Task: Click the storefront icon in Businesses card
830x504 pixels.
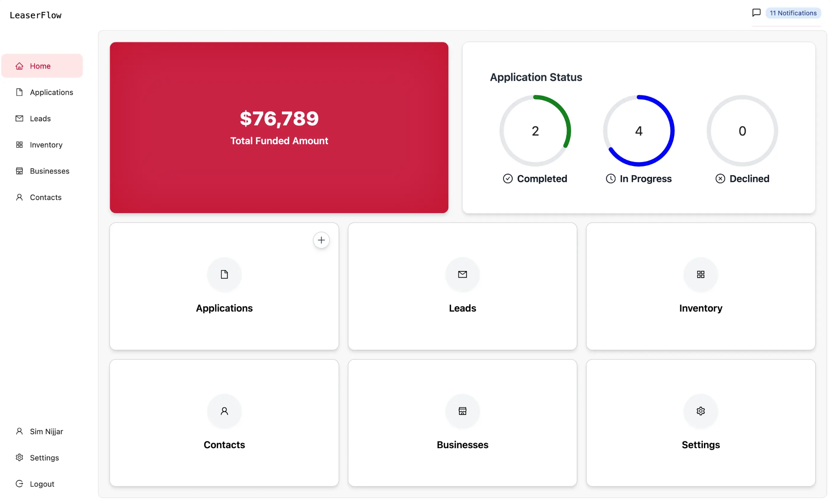Action: pos(462,411)
